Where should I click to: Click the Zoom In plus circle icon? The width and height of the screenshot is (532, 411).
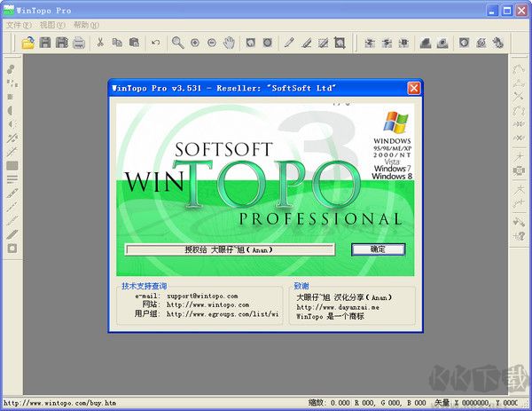pos(195,43)
